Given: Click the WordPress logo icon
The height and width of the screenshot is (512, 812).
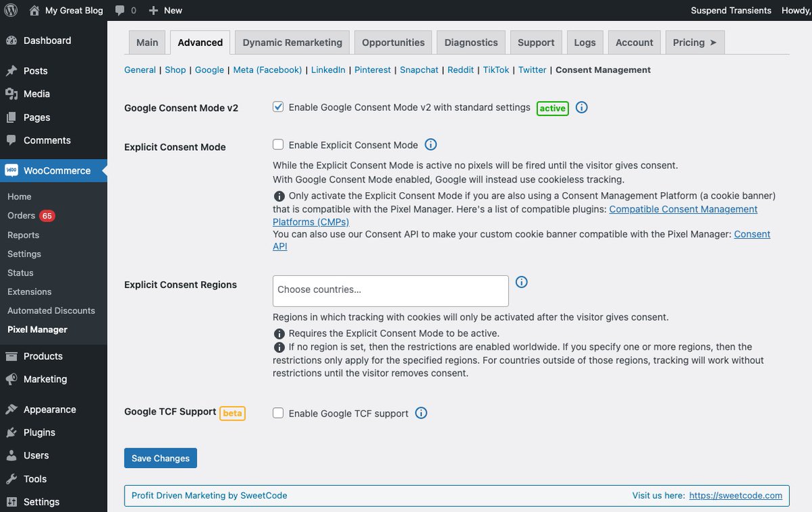Looking at the screenshot, I should tap(11, 10).
